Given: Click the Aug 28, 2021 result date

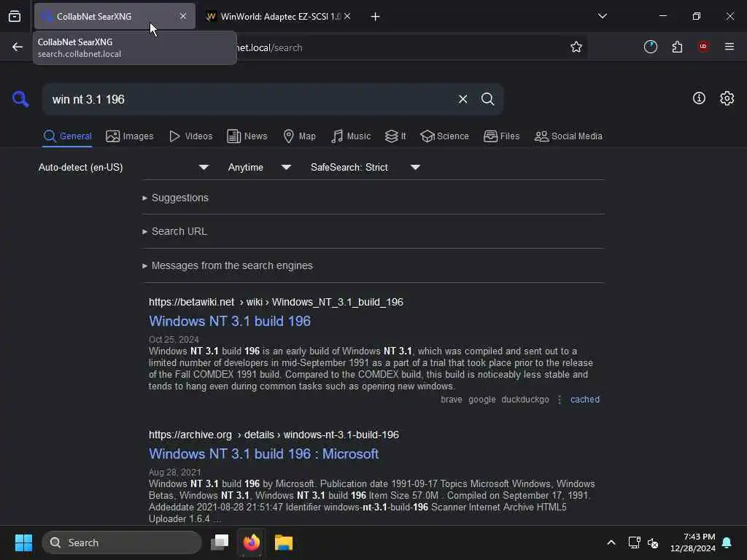Looking at the screenshot, I should [x=175, y=472].
